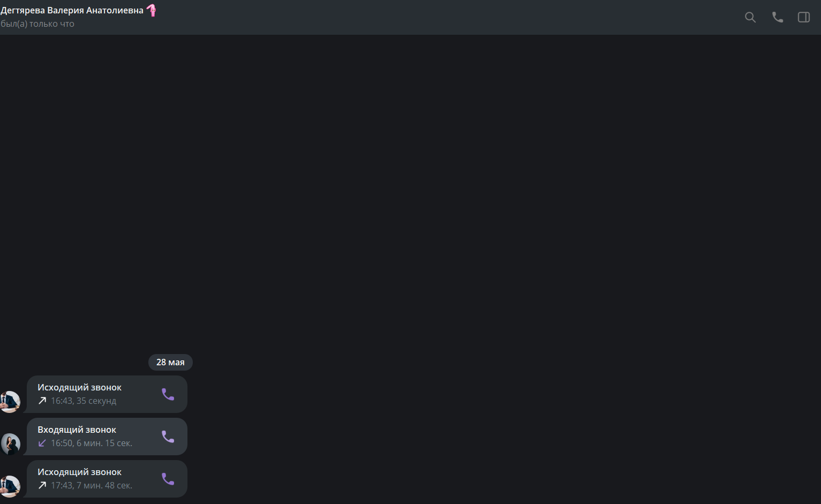Select the 16:43 outgoing call message
Viewport: 821px width, 504px height.
(x=107, y=394)
